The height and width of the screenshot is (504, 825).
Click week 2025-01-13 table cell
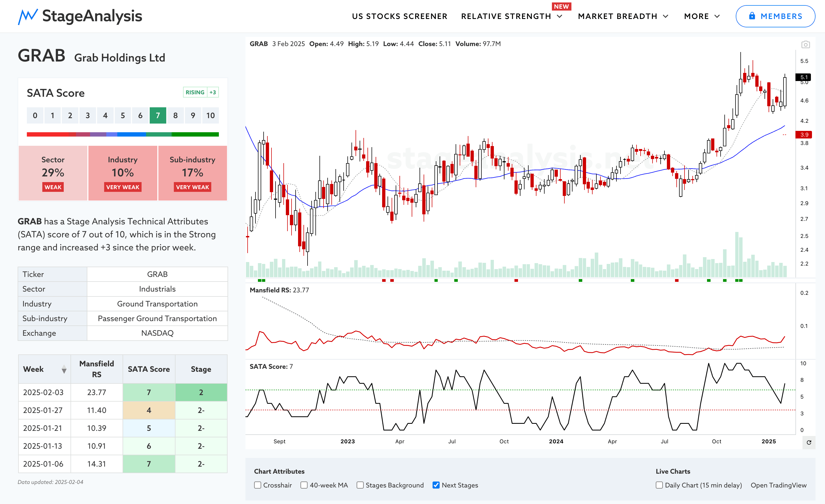[44, 446]
